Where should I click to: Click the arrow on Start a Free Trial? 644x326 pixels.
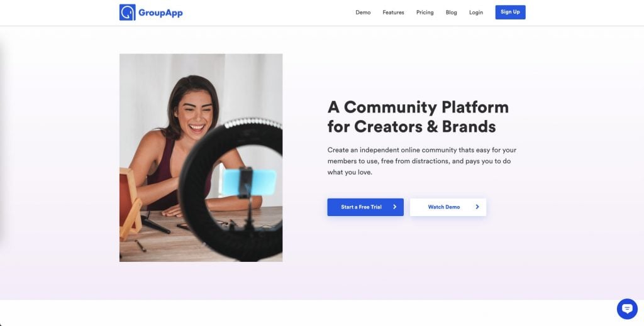pos(395,207)
